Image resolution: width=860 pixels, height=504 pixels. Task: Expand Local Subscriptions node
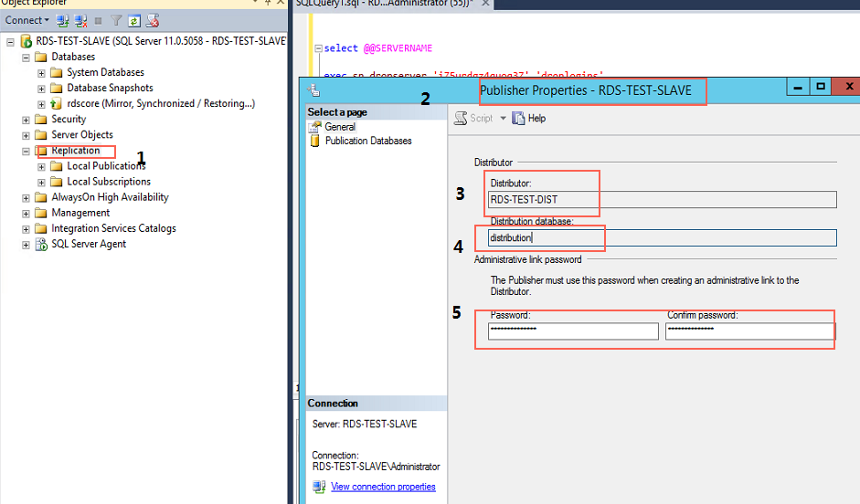(x=41, y=182)
